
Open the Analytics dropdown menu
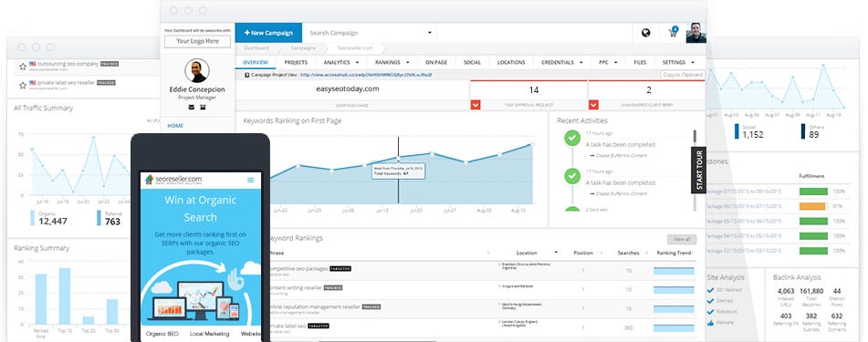[341, 63]
